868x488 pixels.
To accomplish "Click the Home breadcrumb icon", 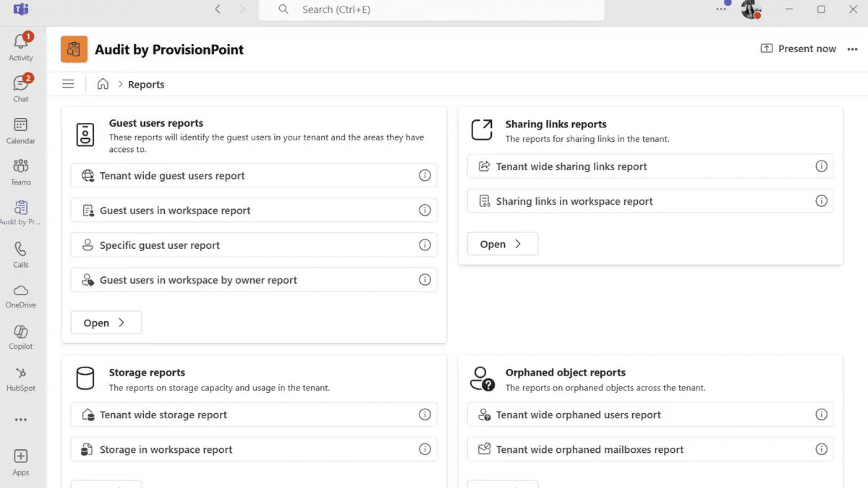I will point(103,84).
